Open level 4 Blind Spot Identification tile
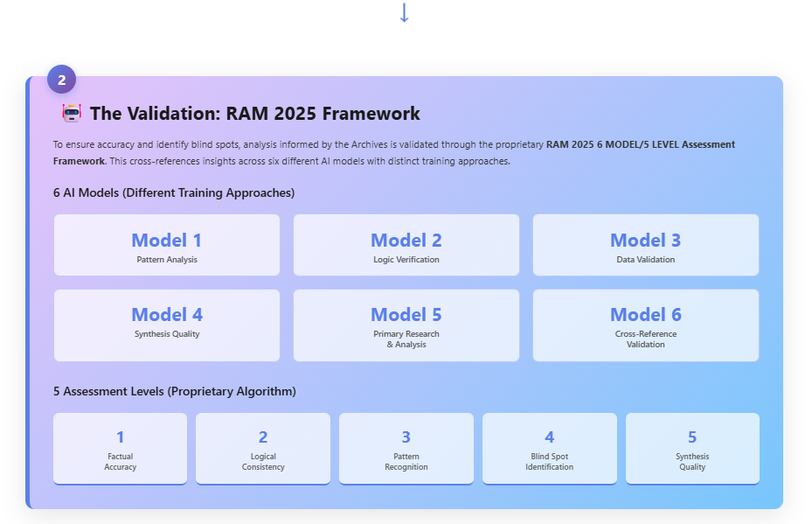This screenshot has height=524, width=812. point(550,448)
